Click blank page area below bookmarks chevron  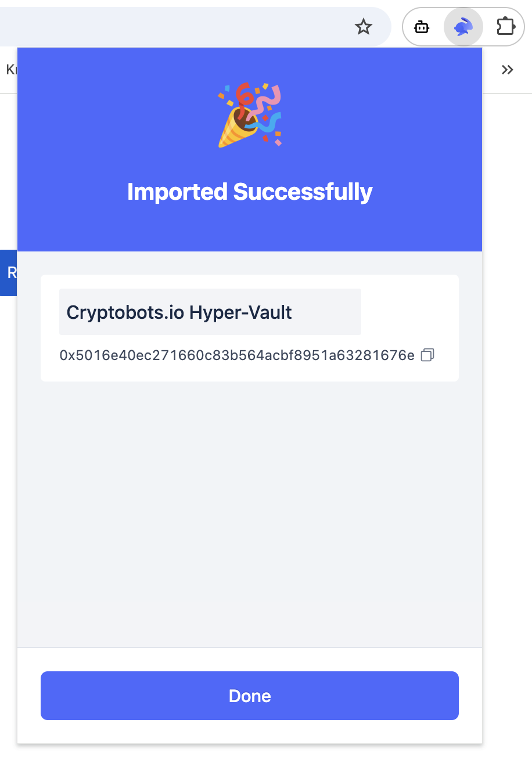(x=507, y=407)
